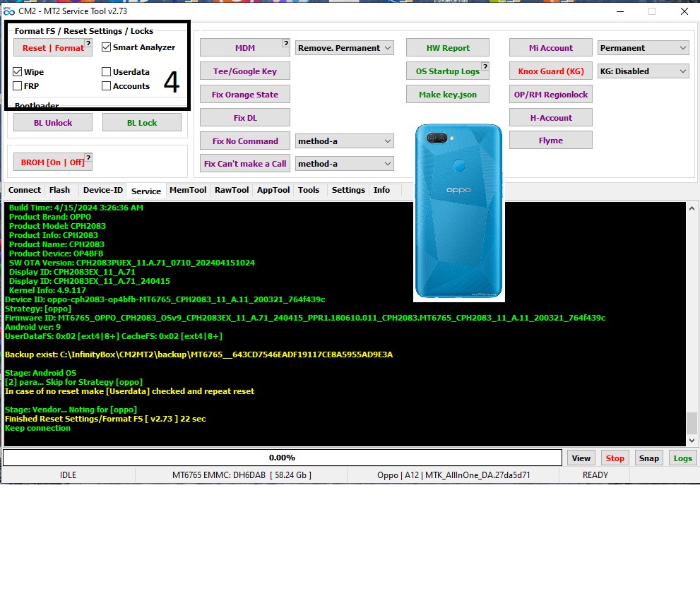Click the 0.00% progress bar

(282, 458)
